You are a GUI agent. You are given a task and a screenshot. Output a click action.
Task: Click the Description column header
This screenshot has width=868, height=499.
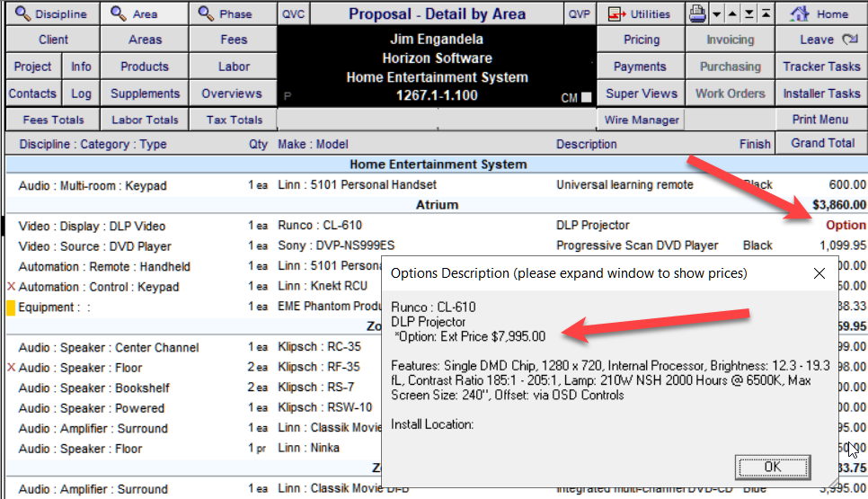[586, 144]
